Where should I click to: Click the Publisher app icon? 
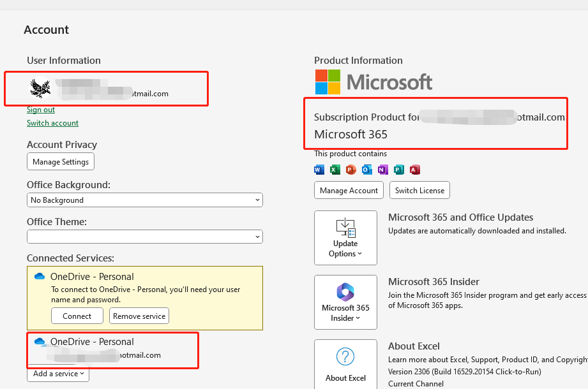399,170
